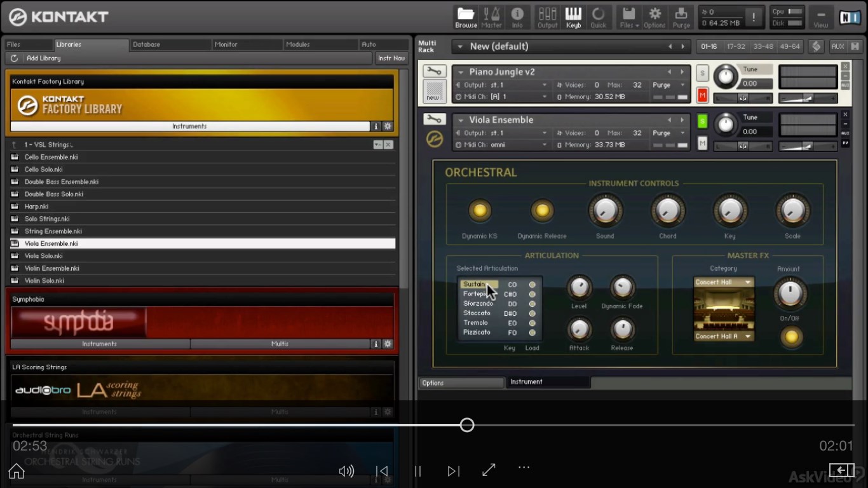
Task: Select the Monitor tab
Action: coord(226,44)
